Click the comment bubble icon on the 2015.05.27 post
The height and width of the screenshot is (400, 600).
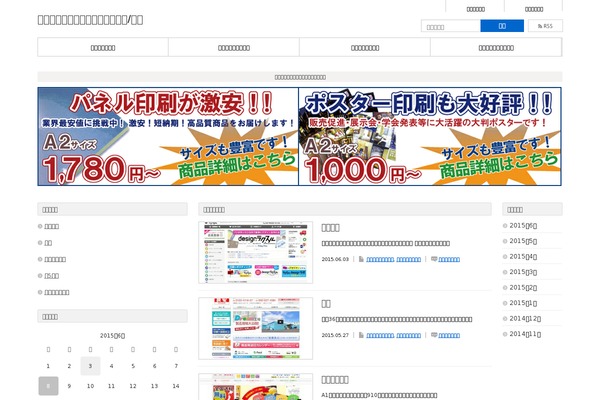[x=434, y=335]
